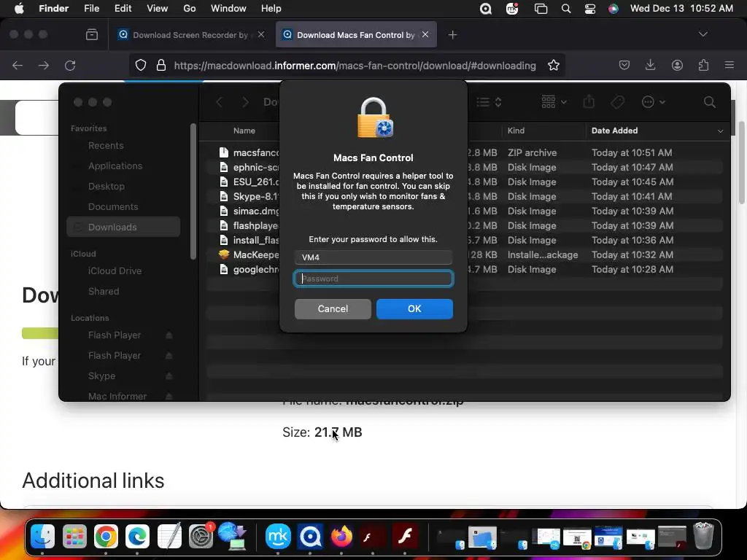Open Finder group-by dropdown

(x=554, y=102)
